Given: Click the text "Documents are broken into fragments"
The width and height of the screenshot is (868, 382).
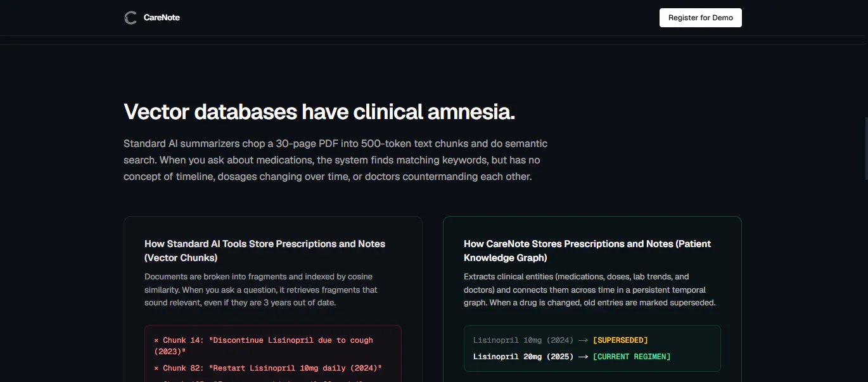Looking at the screenshot, I should click(261, 290).
